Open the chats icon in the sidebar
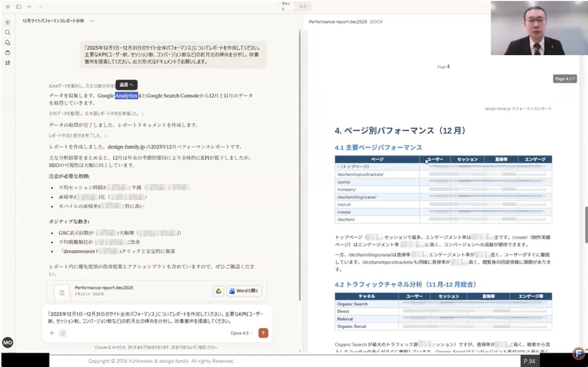Image resolution: width=588 pixels, height=367 pixels. (7, 42)
